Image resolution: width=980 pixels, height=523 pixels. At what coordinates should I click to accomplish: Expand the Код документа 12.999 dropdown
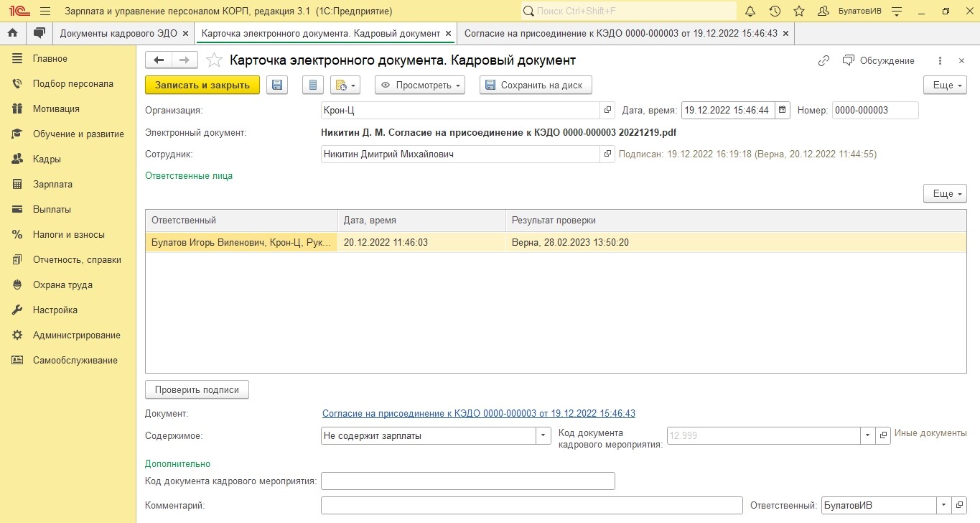868,435
